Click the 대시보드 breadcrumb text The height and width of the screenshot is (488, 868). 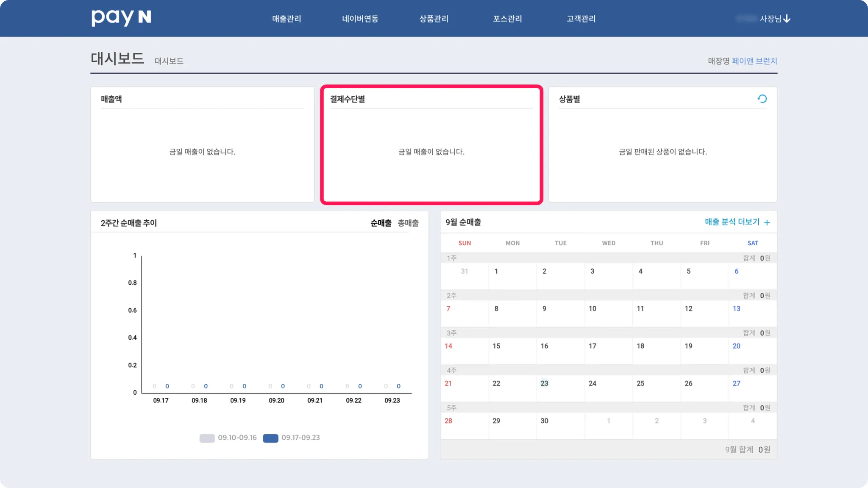click(x=169, y=61)
